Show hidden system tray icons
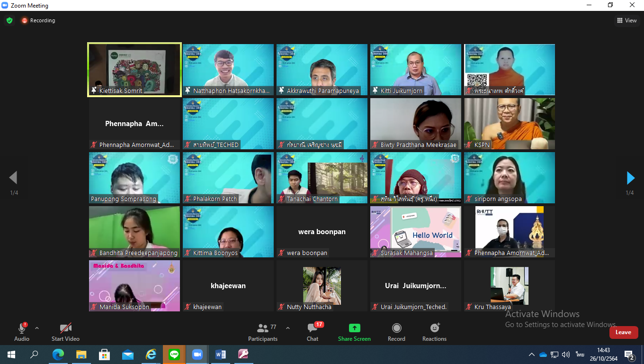Screen dimensions: 644x364 (x=532, y=355)
